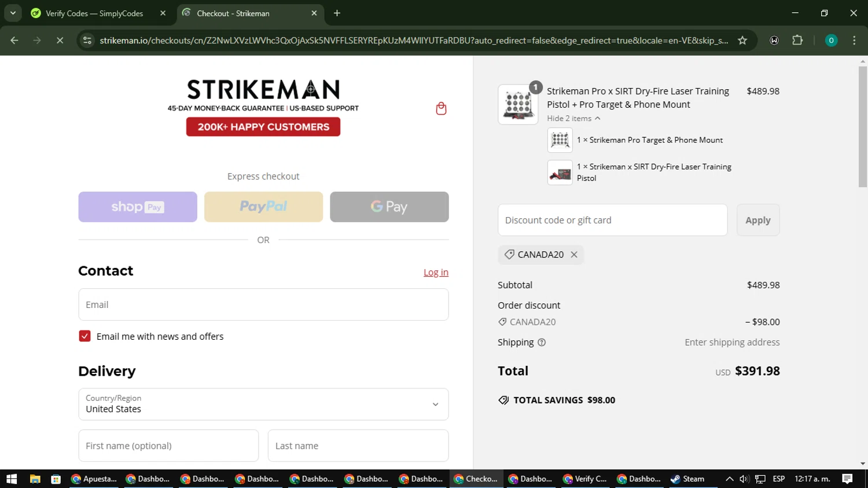Screen dimensions: 868x488
Task: Close the Checkout - Strikeman tab
Action: 314,13
